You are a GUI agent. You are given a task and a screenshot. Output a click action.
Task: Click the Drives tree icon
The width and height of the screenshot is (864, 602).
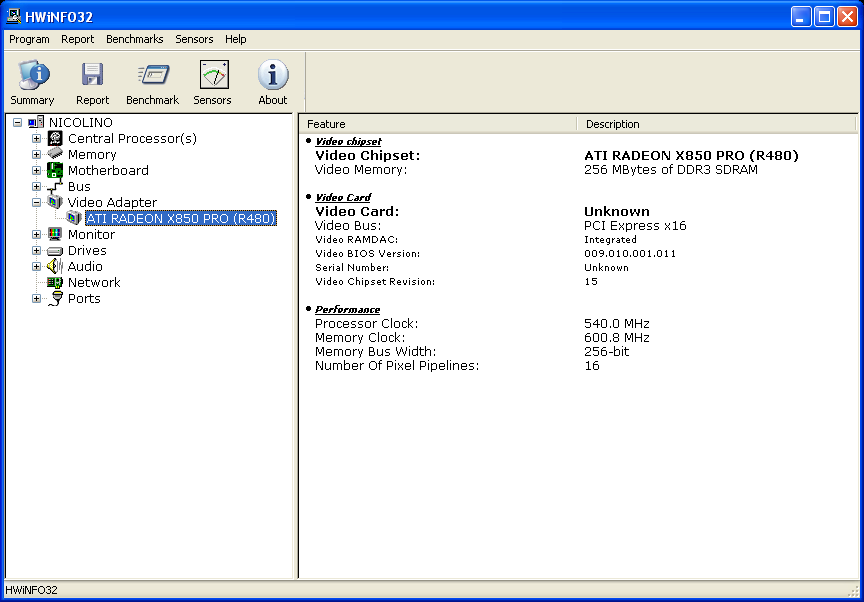click(x=55, y=251)
